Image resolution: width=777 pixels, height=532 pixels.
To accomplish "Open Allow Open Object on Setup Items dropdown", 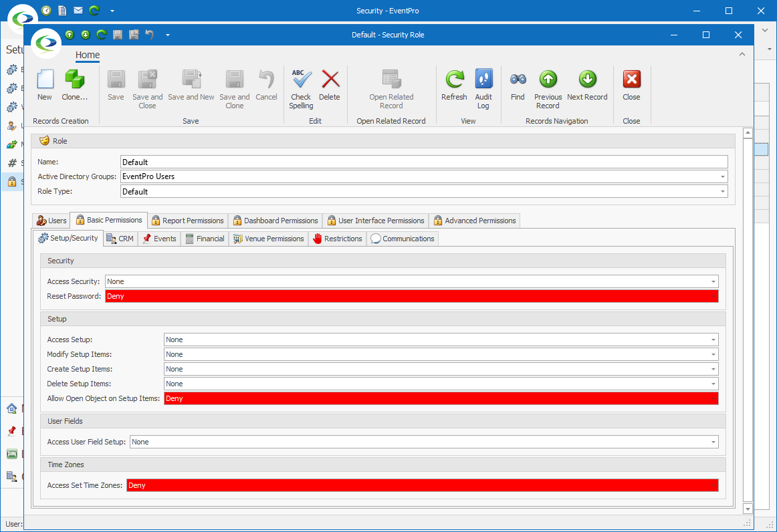I will (713, 399).
